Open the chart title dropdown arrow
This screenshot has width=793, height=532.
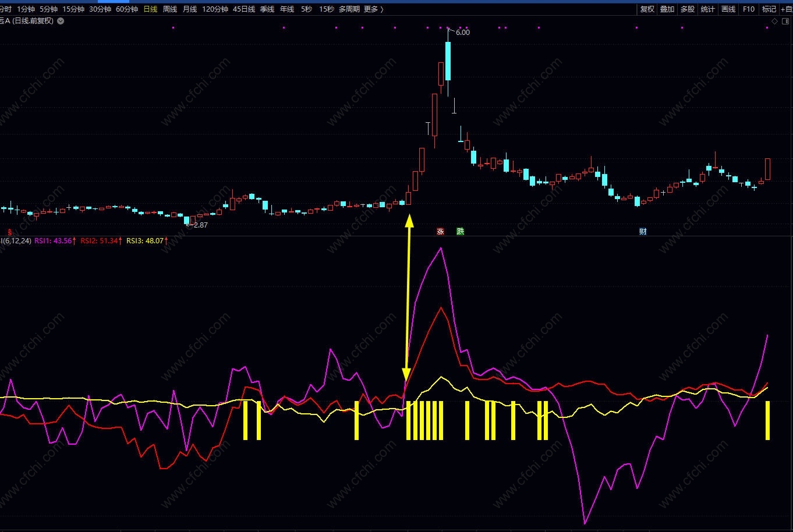tap(61, 21)
